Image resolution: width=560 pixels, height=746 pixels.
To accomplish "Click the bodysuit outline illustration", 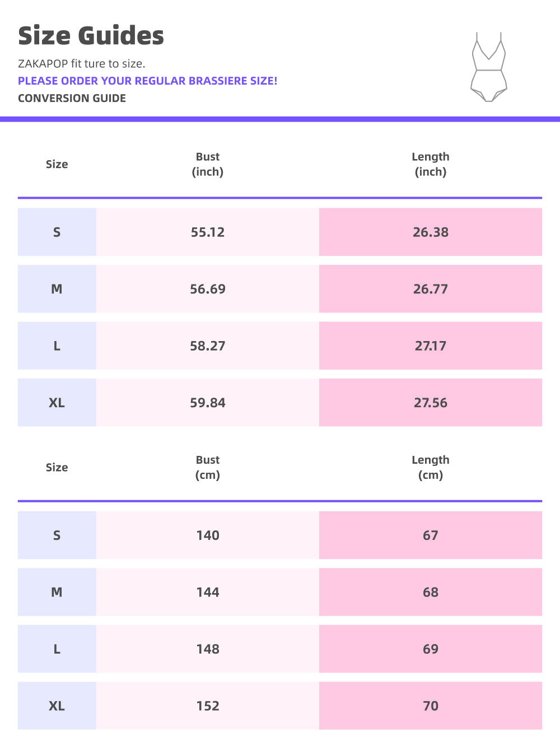I will (x=489, y=67).
